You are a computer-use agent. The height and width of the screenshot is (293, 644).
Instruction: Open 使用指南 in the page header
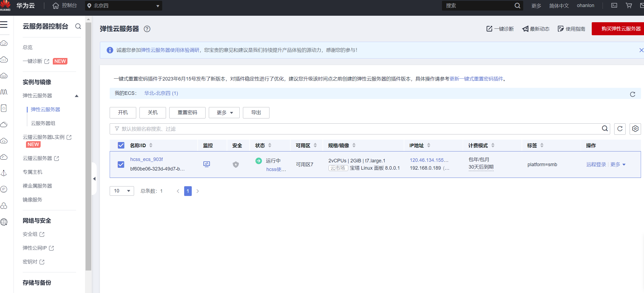coord(571,29)
